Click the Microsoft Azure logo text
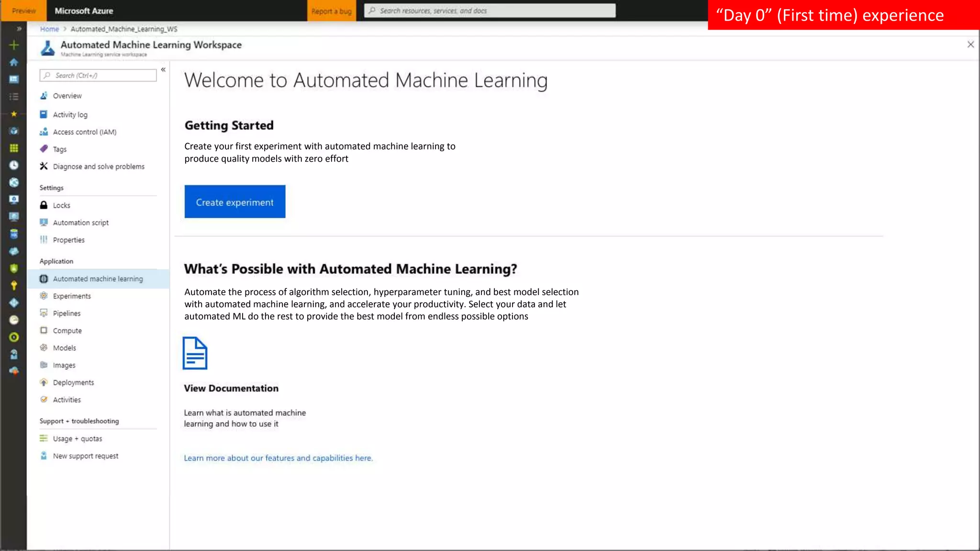The width and height of the screenshot is (980, 551). [84, 11]
